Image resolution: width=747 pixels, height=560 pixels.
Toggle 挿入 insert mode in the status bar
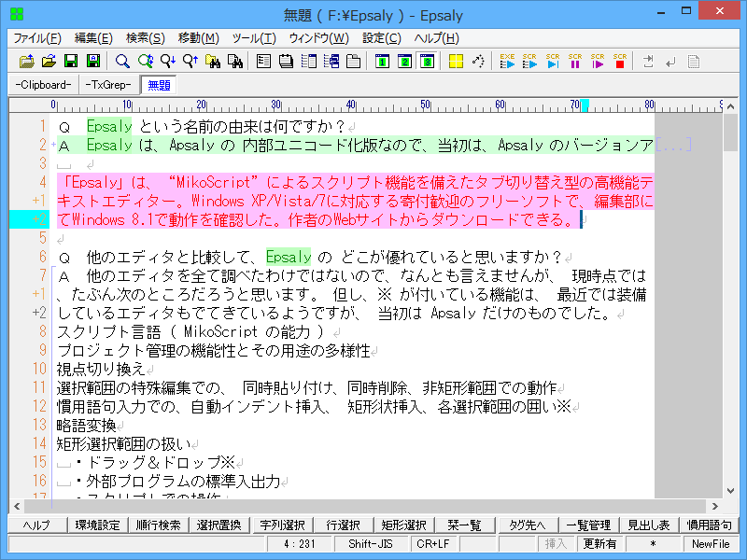click(x=557, y=545)
